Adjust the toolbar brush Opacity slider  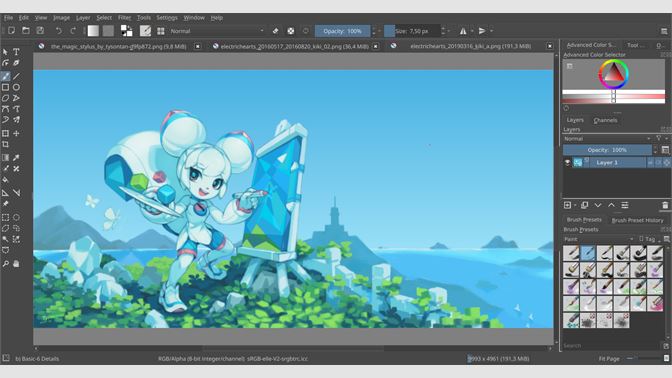pos(342,31)
